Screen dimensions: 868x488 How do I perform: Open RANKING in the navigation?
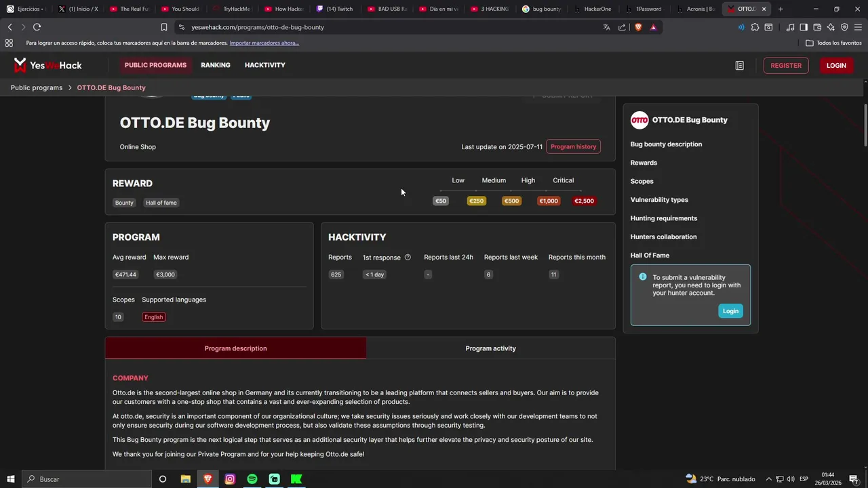click(x=216, y=65)
